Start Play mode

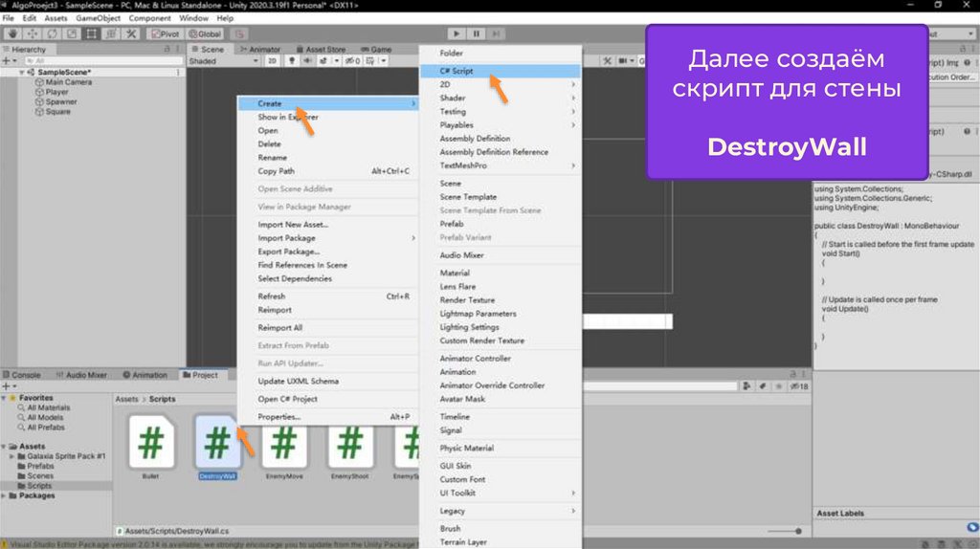[457, 33]
